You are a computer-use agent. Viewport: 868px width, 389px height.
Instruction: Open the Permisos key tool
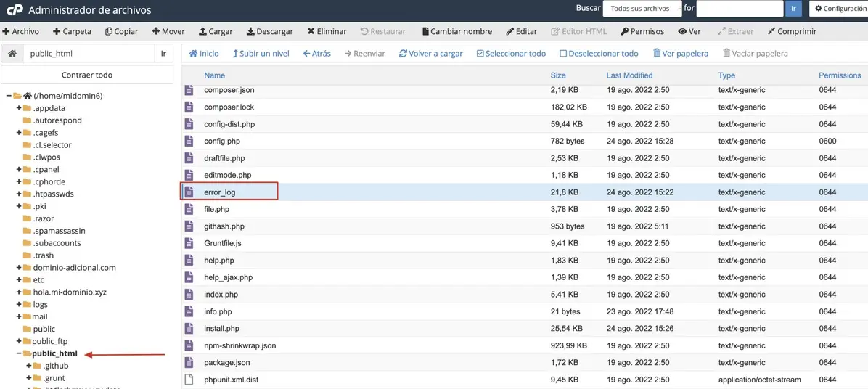click(642, 32)
